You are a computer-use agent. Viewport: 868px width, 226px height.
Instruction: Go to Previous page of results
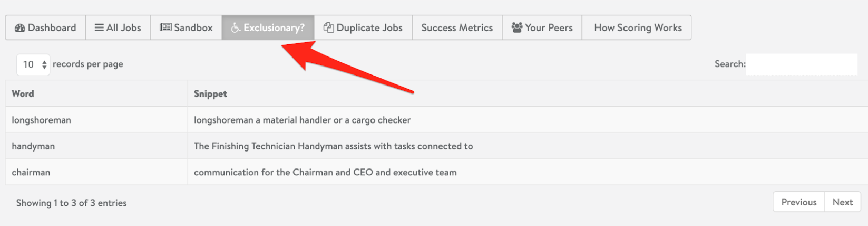798,202
